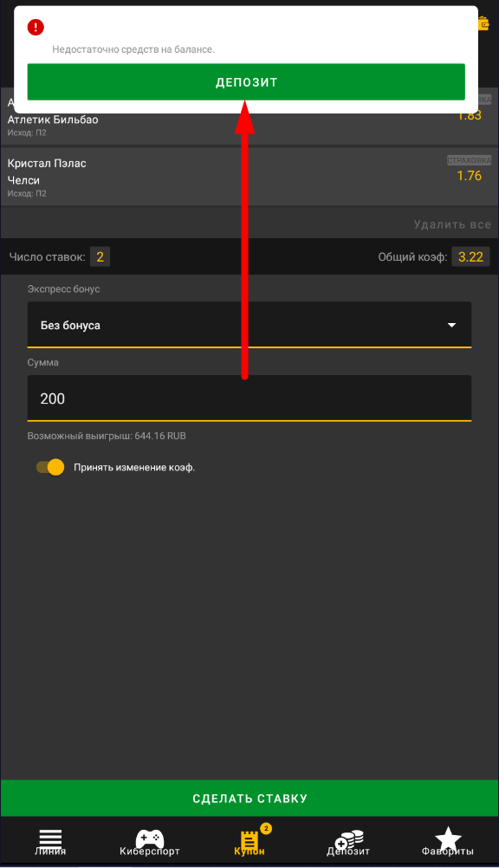Open the Киберспорт gamepad icon
Image resolution: width=499 pixels, height=868 pixels.
coord(150,838)
